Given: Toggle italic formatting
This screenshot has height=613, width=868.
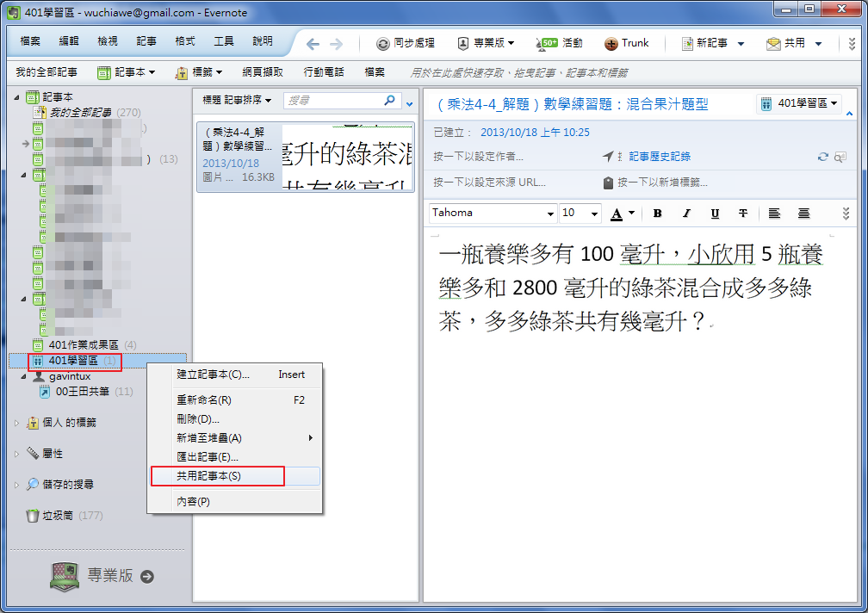Looking at the screenshot, I should pos(686,214).
